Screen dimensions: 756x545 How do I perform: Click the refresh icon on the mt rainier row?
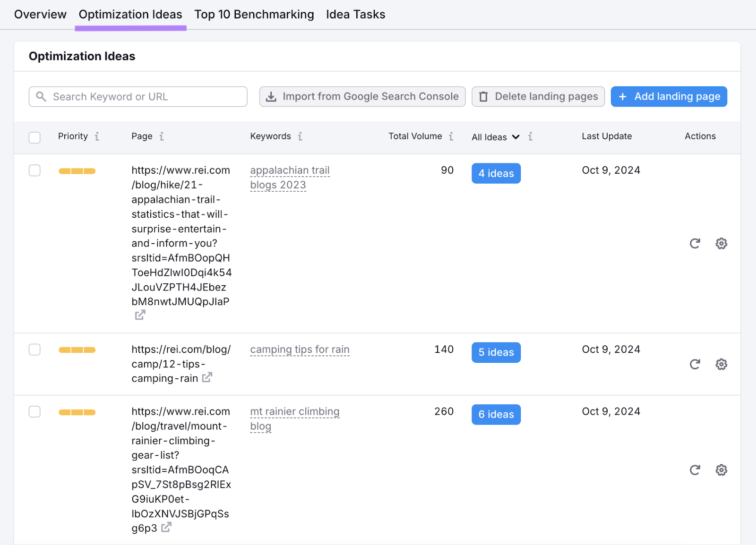pyautogui.click(x=695, y=470)
